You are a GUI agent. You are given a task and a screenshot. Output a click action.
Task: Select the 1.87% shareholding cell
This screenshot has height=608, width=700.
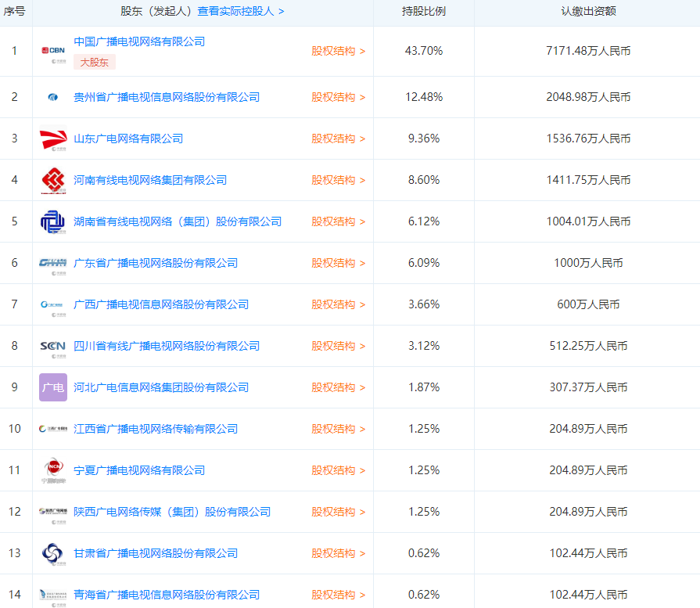[x=424, y=387]
